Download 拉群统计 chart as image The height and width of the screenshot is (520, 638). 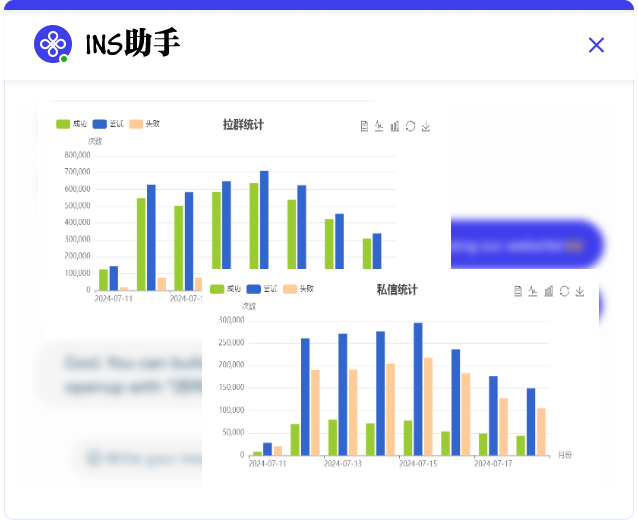(426, 126)
